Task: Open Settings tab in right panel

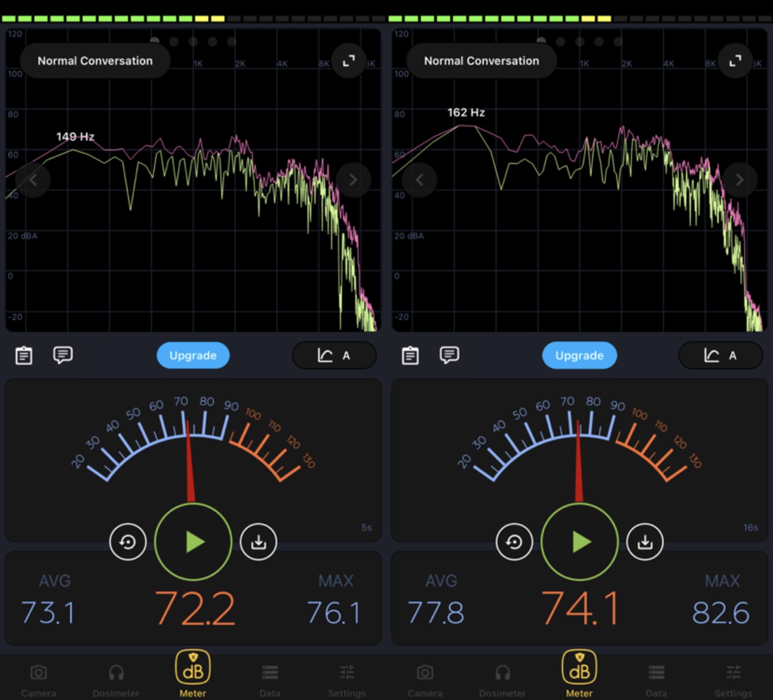Action: (733, 679)
